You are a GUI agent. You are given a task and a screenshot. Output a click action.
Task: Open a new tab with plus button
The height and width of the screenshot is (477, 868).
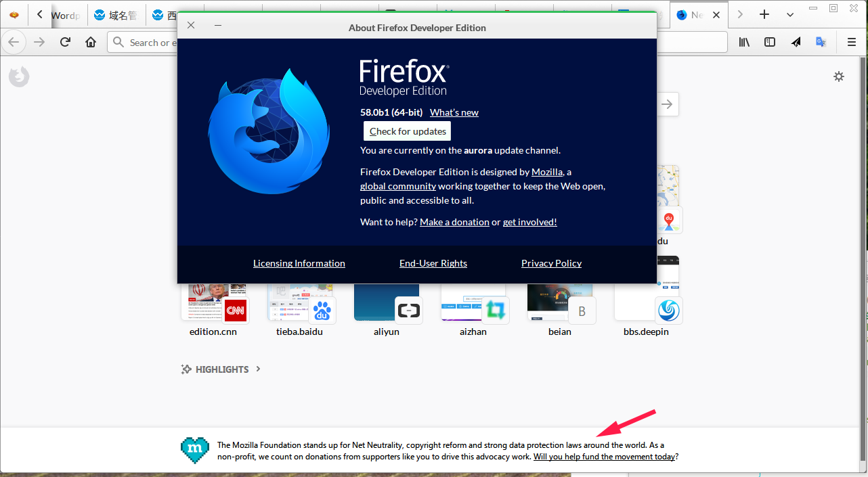[x=764, y=14]
